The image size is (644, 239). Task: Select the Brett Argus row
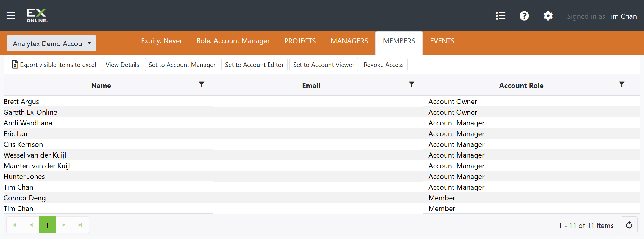point(322,101)
